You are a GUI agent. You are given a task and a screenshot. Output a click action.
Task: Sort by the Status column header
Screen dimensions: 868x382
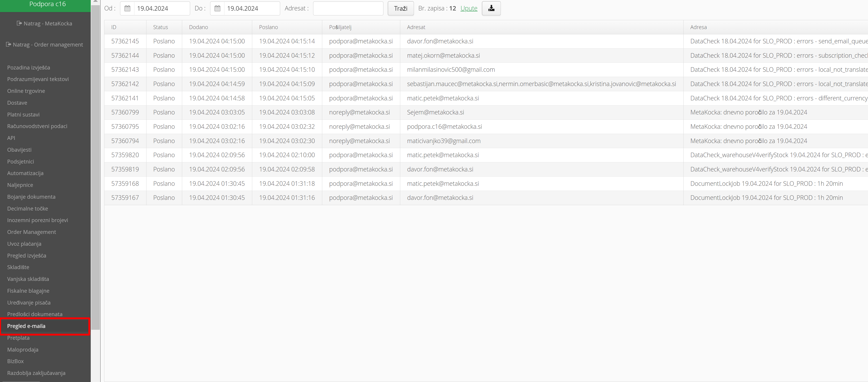point(160,27)
